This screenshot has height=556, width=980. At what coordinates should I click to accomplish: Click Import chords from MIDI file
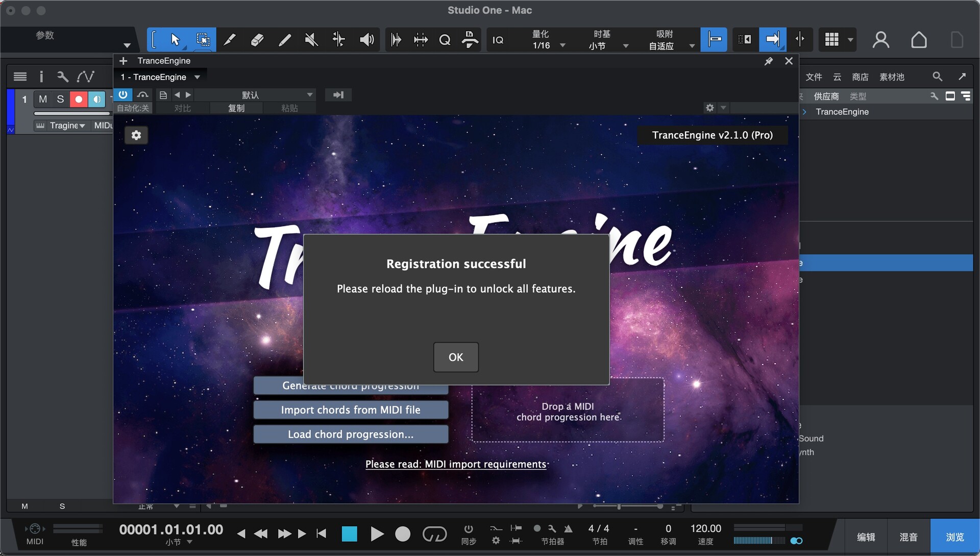point(351,410)
